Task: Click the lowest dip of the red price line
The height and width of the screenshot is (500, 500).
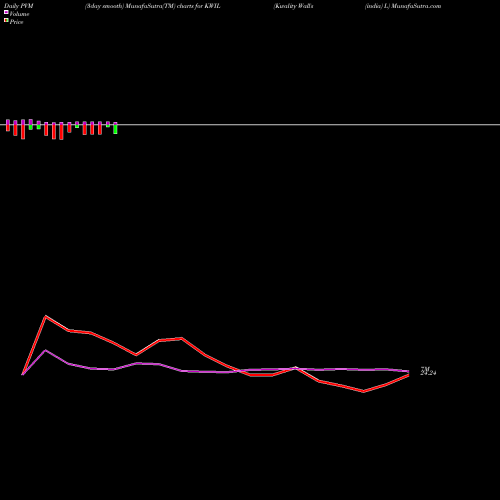Action: 364,391
